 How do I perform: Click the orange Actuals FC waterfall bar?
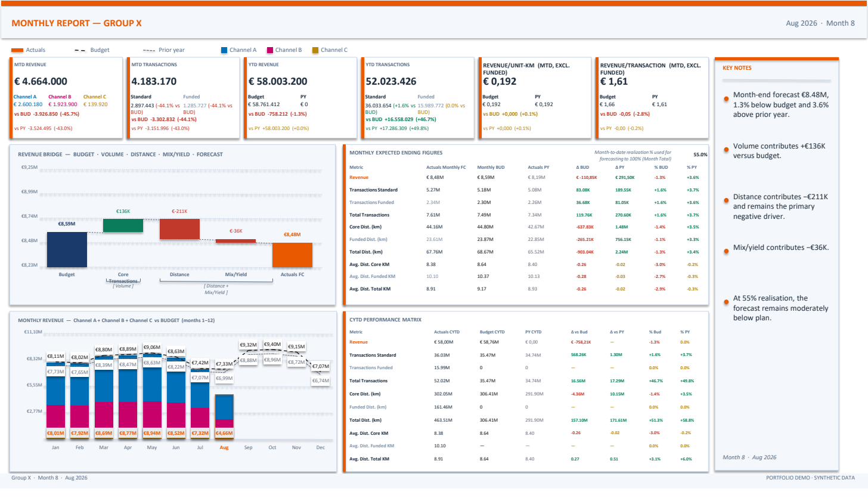(292, 255)
